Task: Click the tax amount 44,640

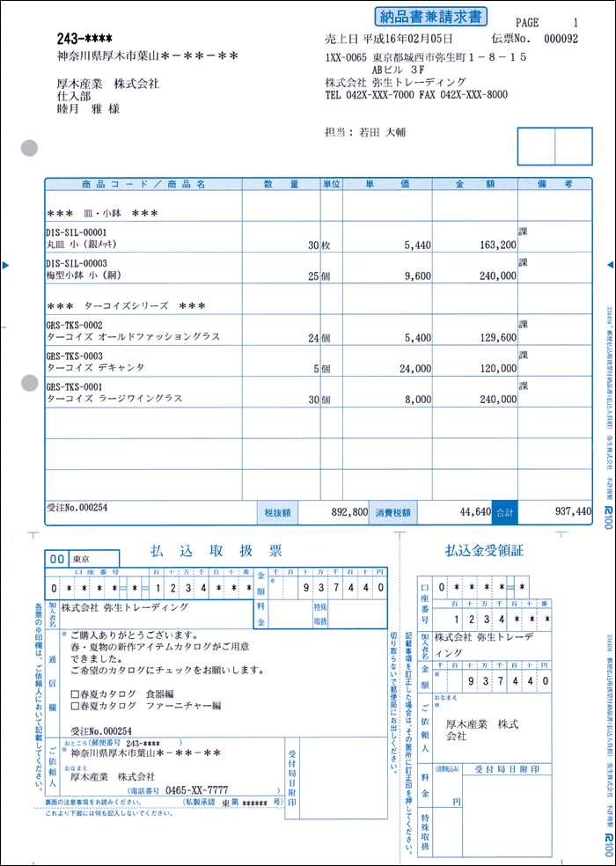Action: (475, 512)
